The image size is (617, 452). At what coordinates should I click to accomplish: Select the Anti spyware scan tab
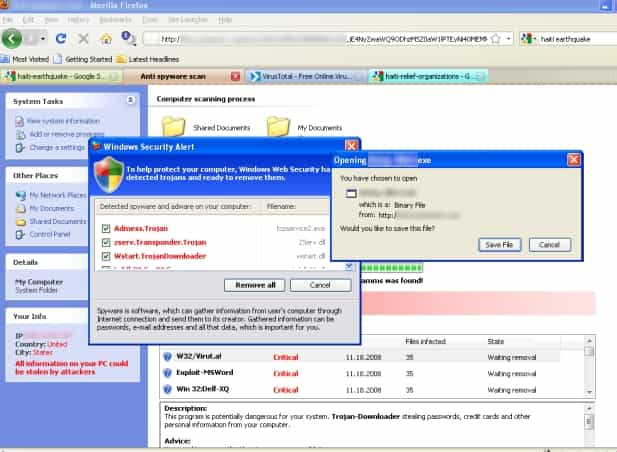pos(173,76)
